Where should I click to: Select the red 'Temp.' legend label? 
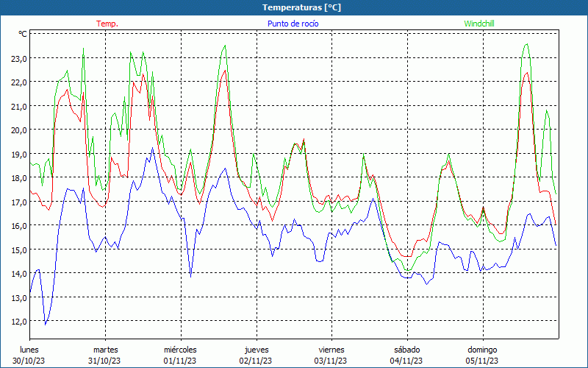(x=107, y=24)
